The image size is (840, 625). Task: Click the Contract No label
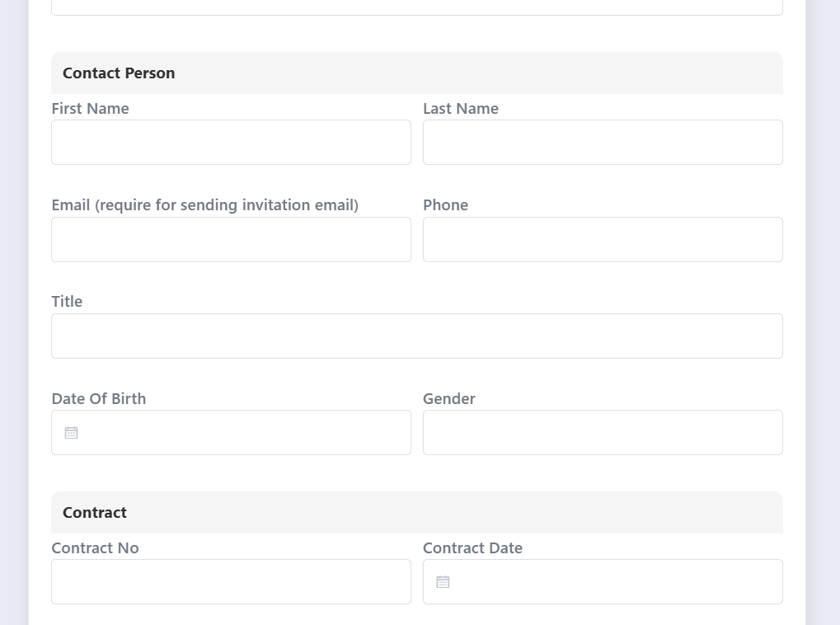(x=95, y=548)
